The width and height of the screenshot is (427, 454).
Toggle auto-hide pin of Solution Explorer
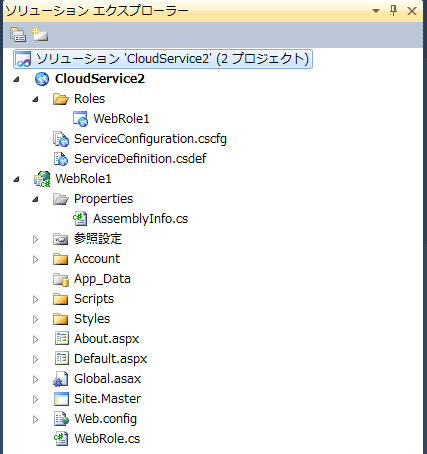(394, 11)
